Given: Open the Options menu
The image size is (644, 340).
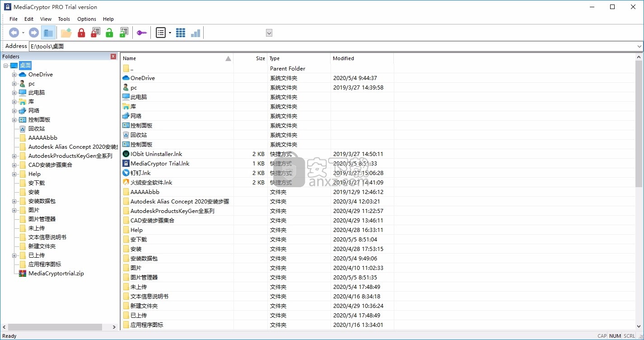Looking at the screenshot, I should [87, 19].
